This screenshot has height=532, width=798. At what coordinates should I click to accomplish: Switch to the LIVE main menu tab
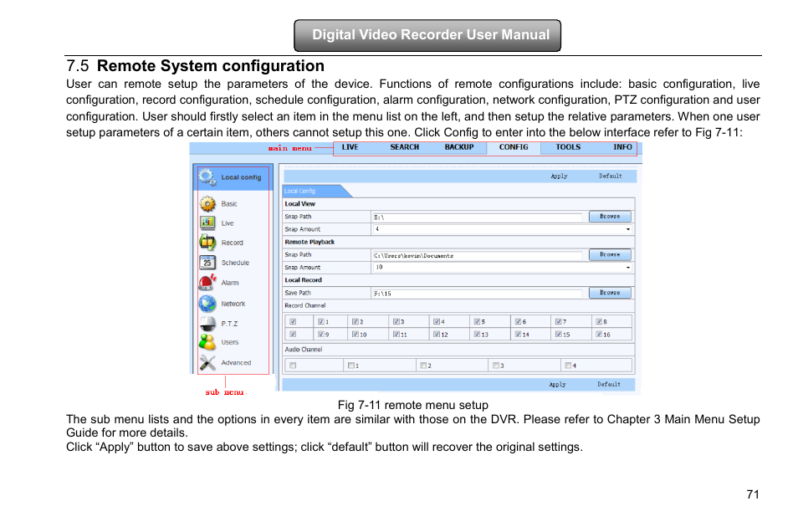(350, 147)
